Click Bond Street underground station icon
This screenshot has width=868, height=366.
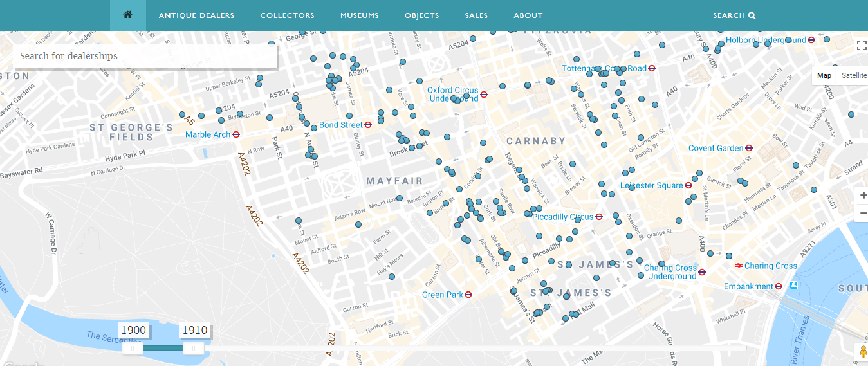pyautogui.click(x=368, y=125)
